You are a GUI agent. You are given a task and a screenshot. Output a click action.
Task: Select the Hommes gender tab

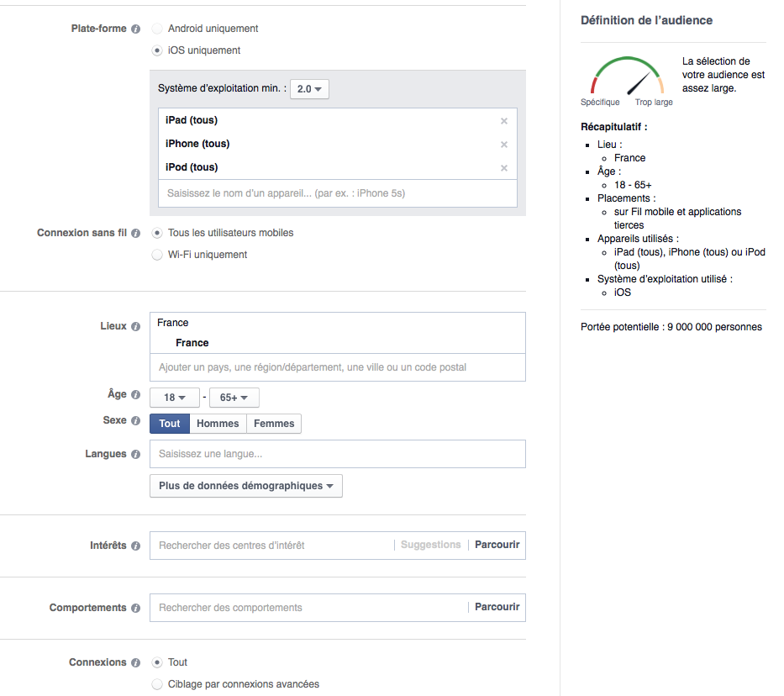(x=218, y=424)
